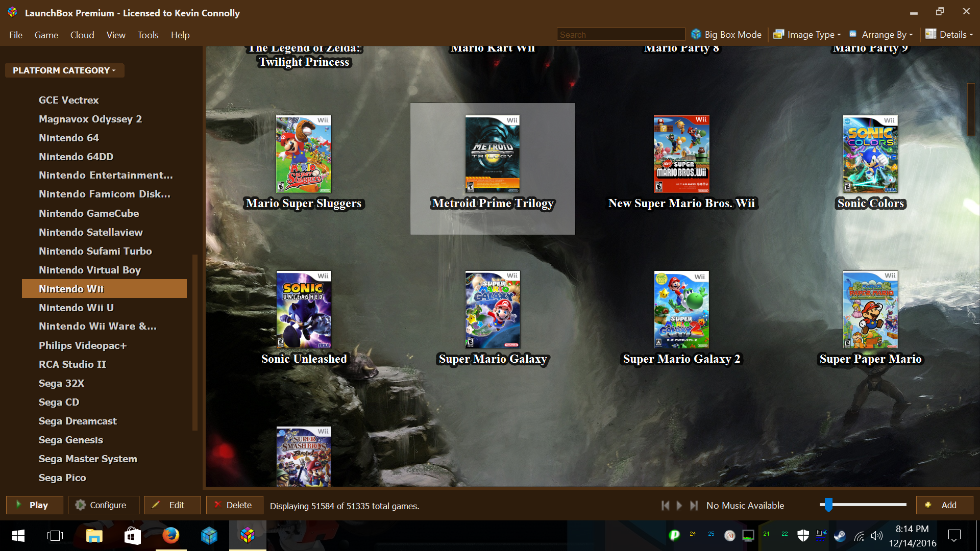Select Sonic Colors box art

pos(870,154)
